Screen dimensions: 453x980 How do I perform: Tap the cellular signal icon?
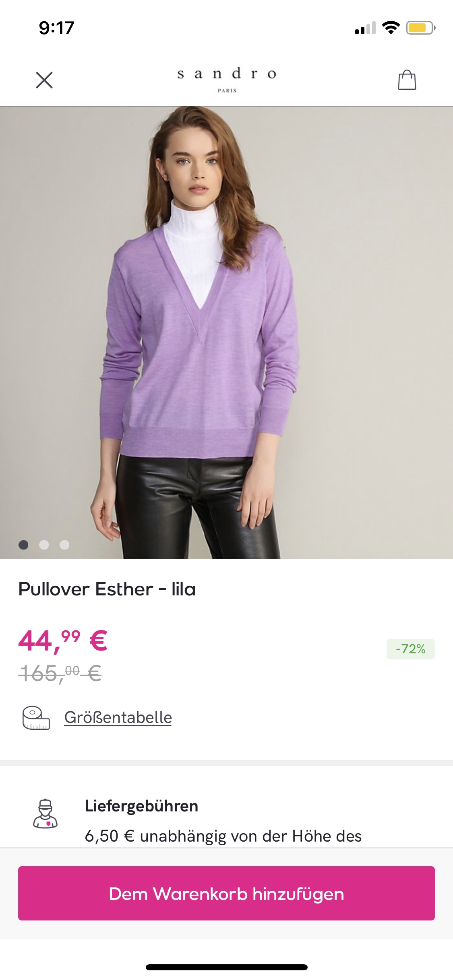pyautogui.click(x=365, y=28)
